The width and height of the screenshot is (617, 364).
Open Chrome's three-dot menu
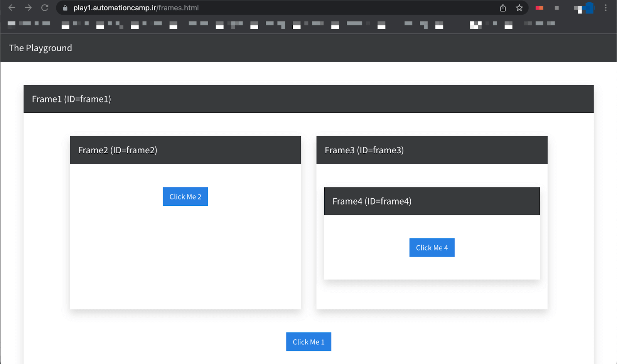coord(605,8)
